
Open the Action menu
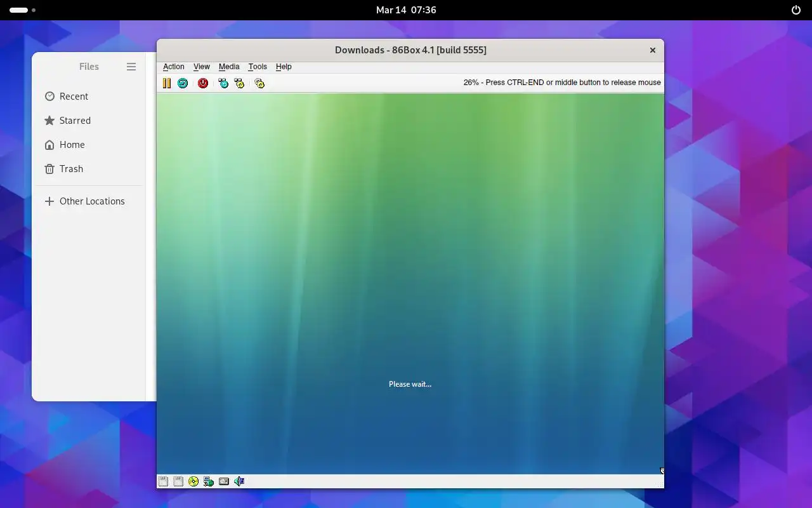[174, 67]
